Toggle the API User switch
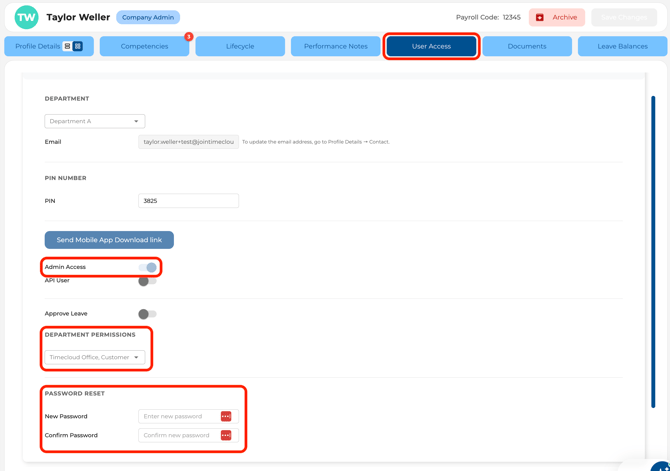670x471 pixels. point(147,281)
